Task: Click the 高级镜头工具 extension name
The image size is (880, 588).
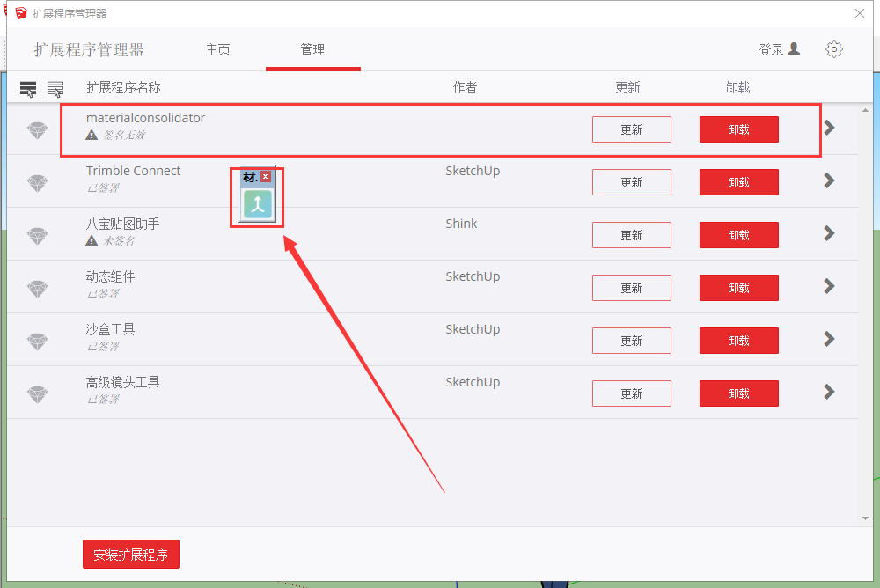Action: pos(122,382)
